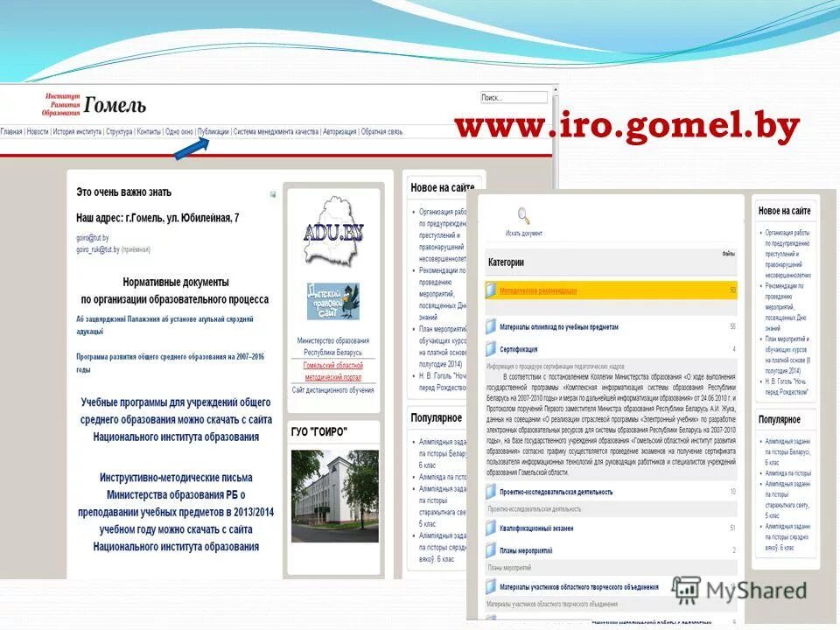The image size is (840, 630).
Task: Open Алімпіядныя заданні старажытнага свету, 5 клас in right page
Action: 787,500
